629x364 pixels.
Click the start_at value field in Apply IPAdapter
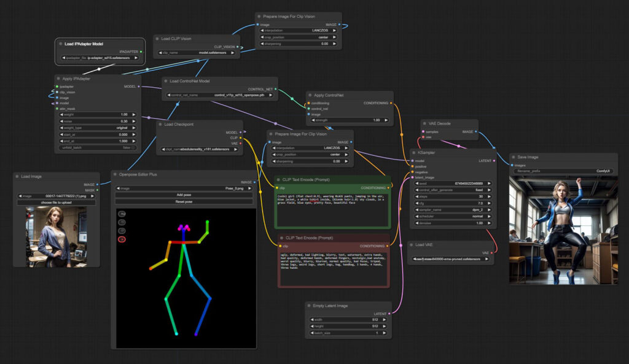tap(98, 134)
